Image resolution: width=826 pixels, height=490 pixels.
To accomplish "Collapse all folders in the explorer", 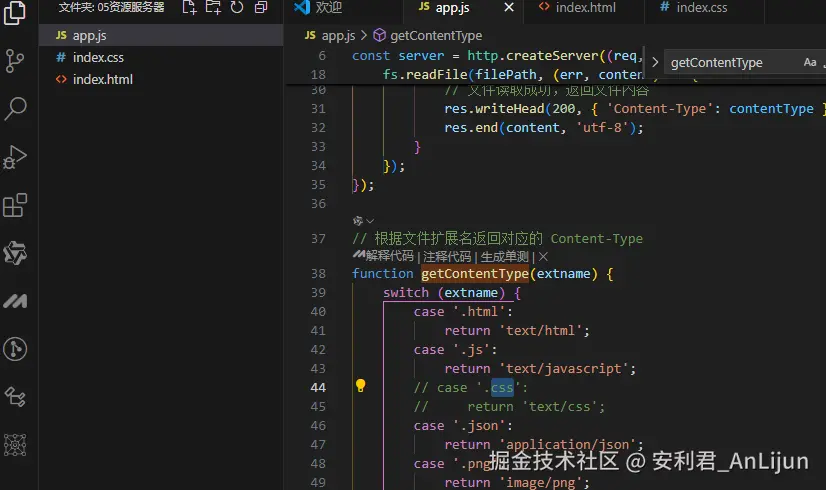I will [261, 7].
